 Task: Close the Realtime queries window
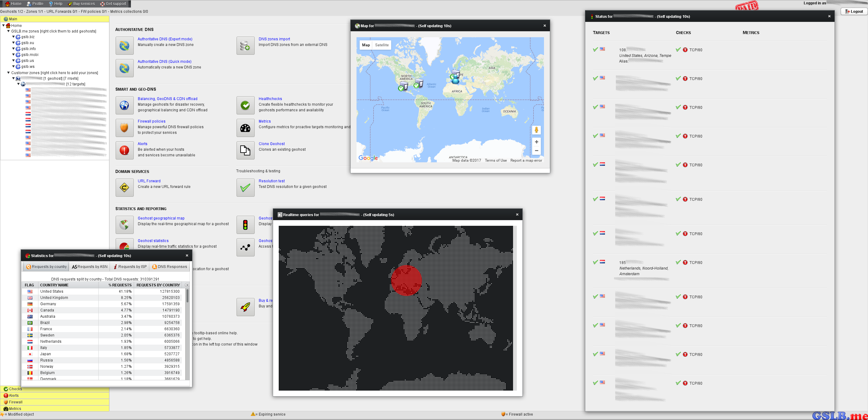pyautogui.click(x=517, y=214)
